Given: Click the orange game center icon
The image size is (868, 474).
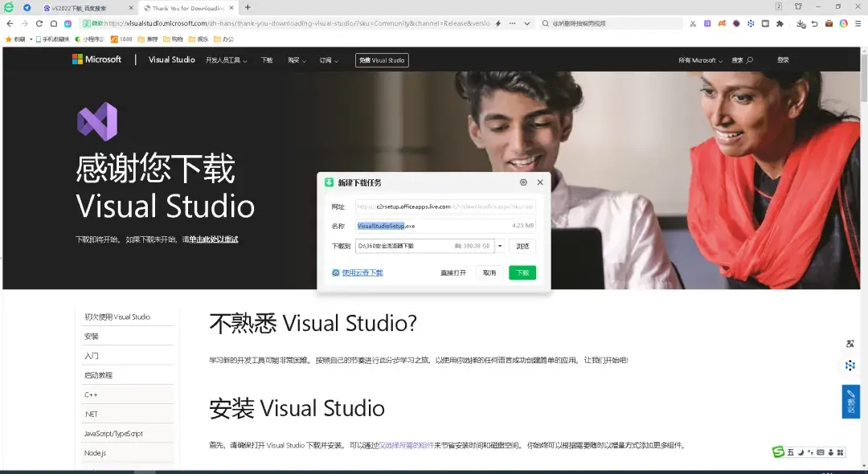Looking at the screenshot, I should point(723,22).
